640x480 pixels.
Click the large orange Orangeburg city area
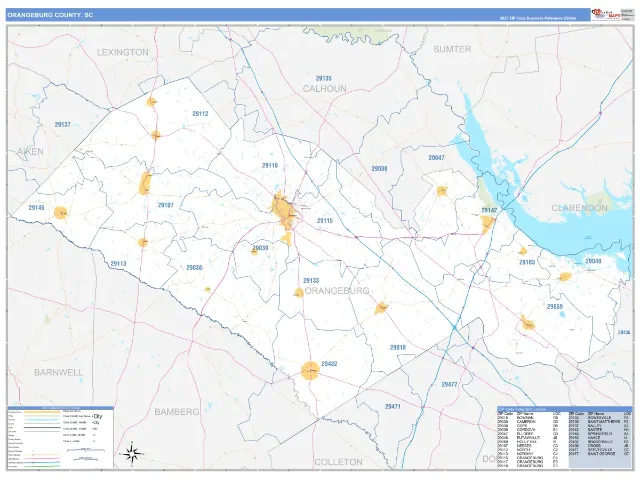(285, 210)
